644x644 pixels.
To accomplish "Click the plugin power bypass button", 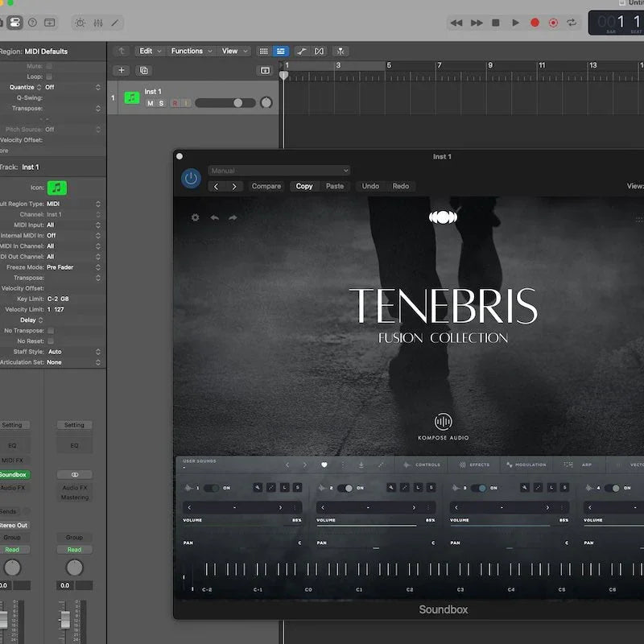I will pyautogui.click(x=191, y=178).
